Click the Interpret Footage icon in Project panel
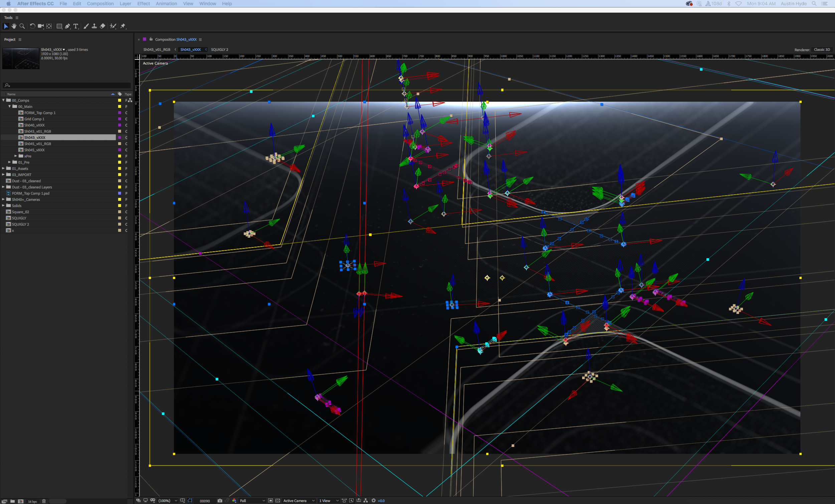The width and height of the screenshot is (835, 504). [4, 501]
